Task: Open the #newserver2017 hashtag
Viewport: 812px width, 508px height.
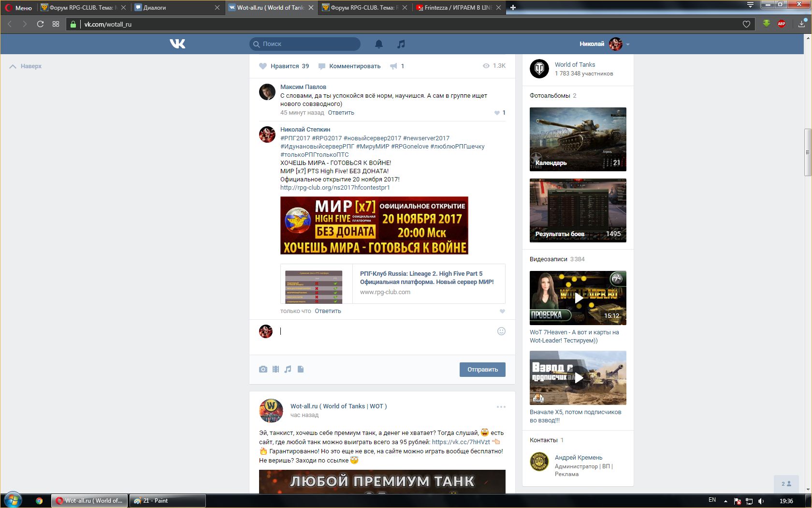Action: 426,138
